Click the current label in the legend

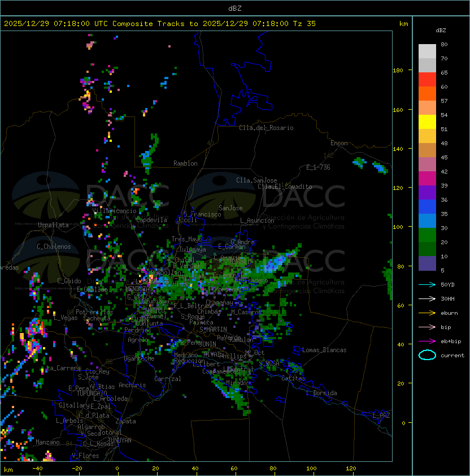tap(452, 356)
